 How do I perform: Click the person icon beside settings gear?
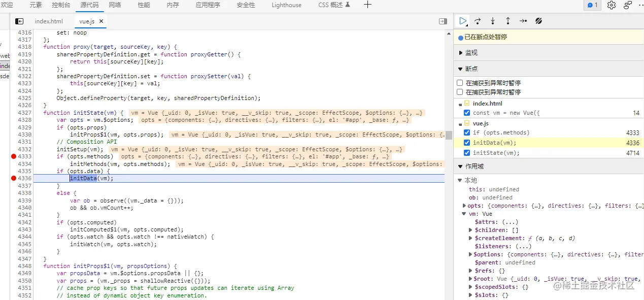pos(628,5)
